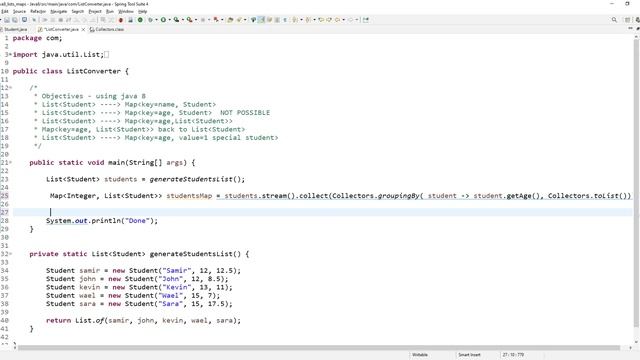Click the Back navigation arrow icon
The width and height of the screenshot is (640, 360).
click(338, 20)
